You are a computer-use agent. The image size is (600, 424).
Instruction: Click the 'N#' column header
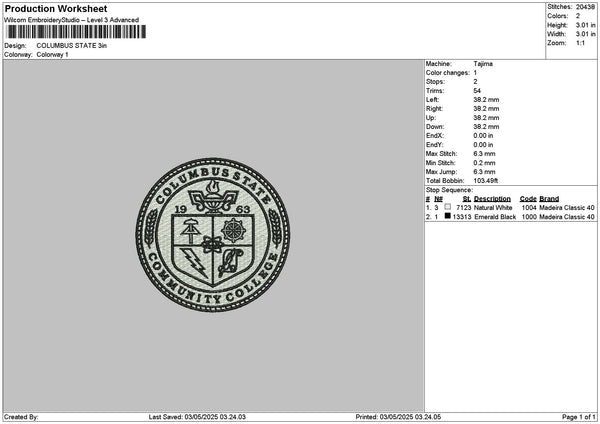click(x=439, y=199)
